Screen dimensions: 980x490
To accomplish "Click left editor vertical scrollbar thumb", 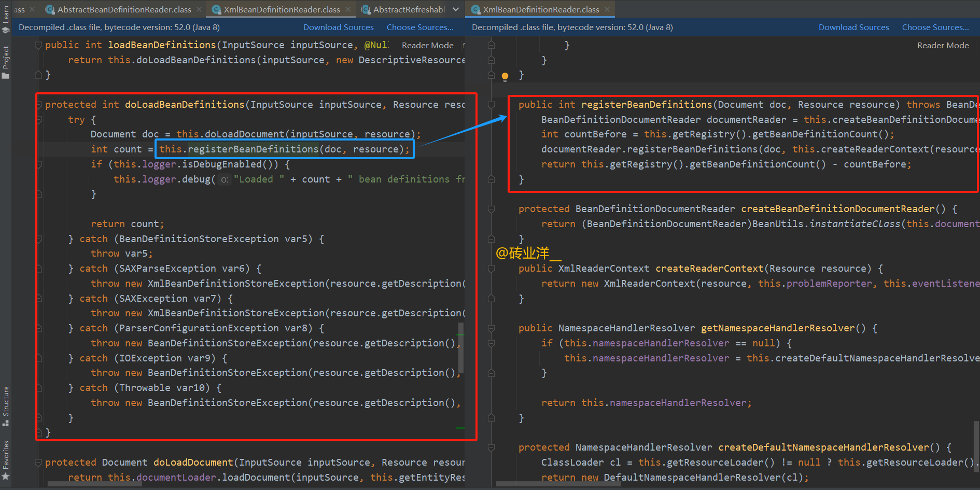I will tap(461, 347).
